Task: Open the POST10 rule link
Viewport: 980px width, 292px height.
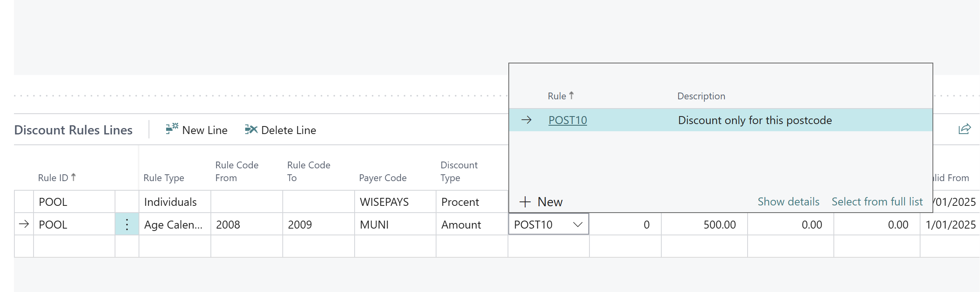Action: pyautogui.click(x=567, y=120)
